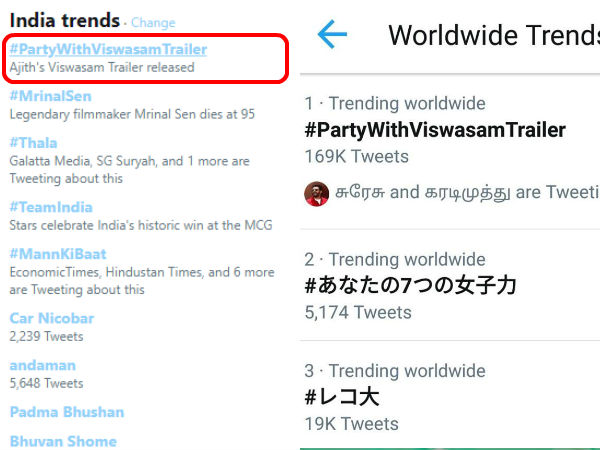Image resolution: width=600 pixels, height=450 pixels.
Task: Open the #TeamIndia trend
Action: [51, 207]
